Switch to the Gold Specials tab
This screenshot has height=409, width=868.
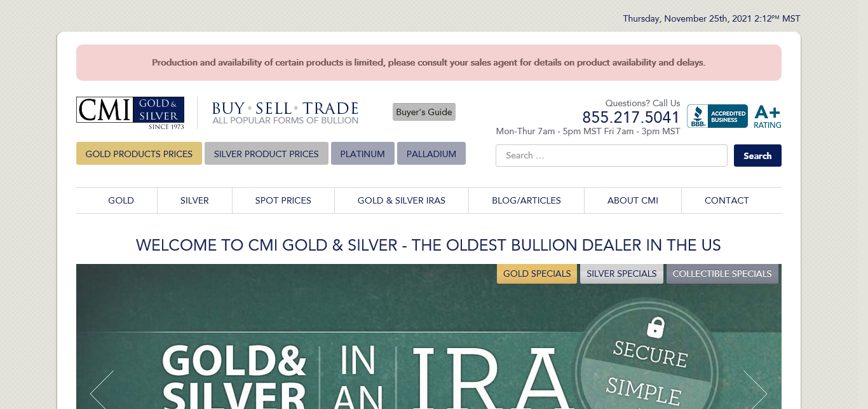536,274
